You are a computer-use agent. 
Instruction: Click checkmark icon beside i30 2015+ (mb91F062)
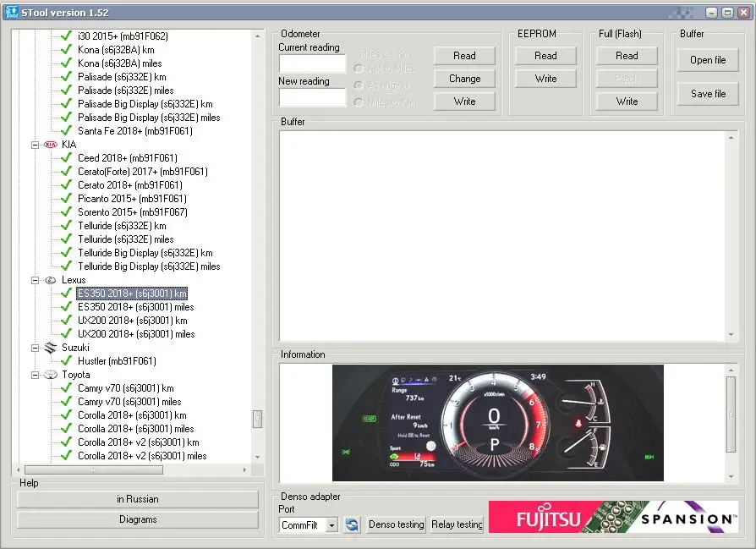pyautogui.click(x=67, y=36)
